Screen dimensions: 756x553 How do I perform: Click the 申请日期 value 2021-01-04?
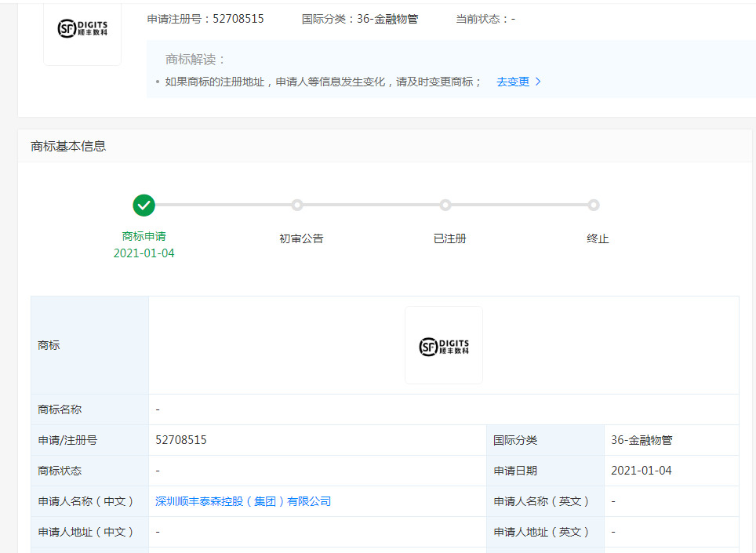click(x=642, y=471)
